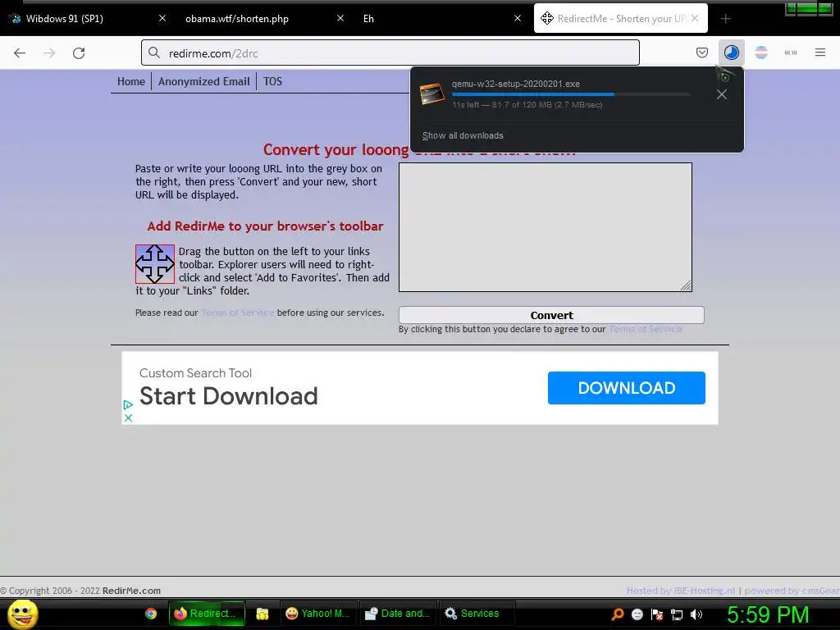Screen dimensions: 840x630
Task: Click the green CPU meter gadget at top right
Action: [x=808, y=8]
